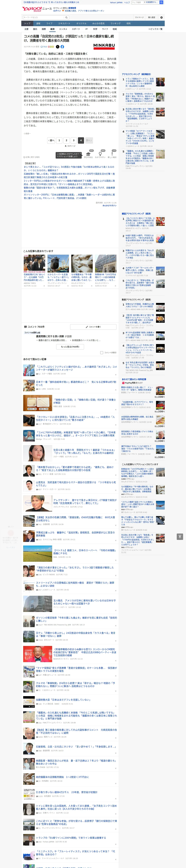Image resolution: width=186 pixels, height=868 pixels.
Task: Open article 日本で一番食料自給率が高い都道府県
Action: pos(76,384)
